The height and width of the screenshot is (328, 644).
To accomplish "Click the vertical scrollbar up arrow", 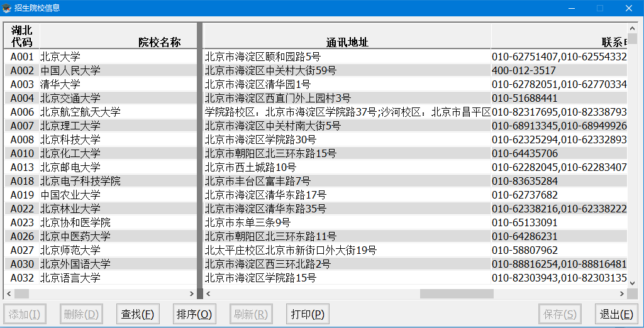I will pyautogui.click(x=632, y=28).
